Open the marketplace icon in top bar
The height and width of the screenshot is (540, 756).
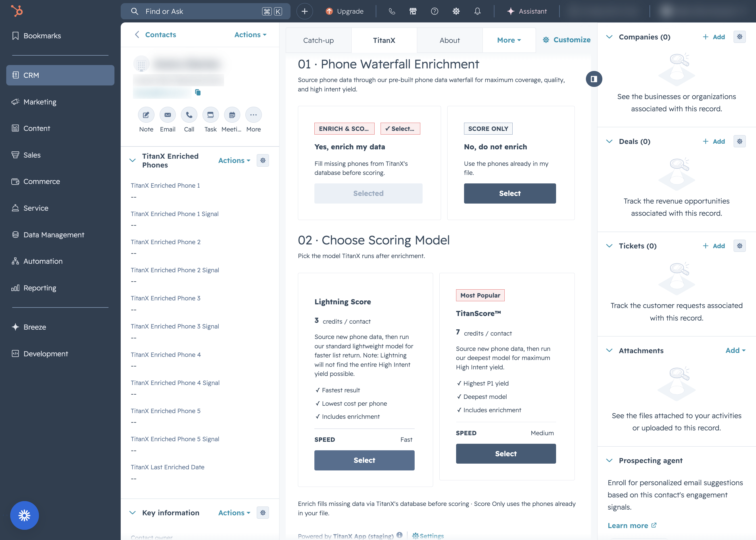tap(413, 11)
